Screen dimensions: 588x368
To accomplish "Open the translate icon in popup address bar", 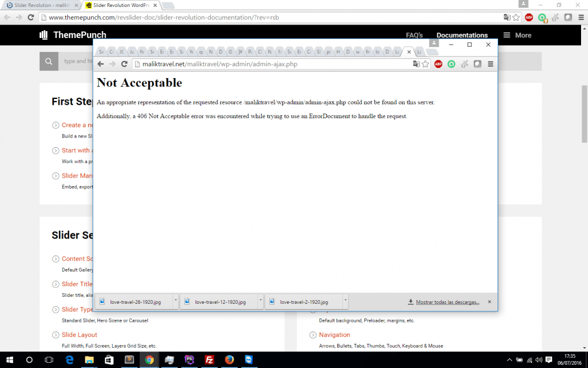I will click(x=416, y=64).
